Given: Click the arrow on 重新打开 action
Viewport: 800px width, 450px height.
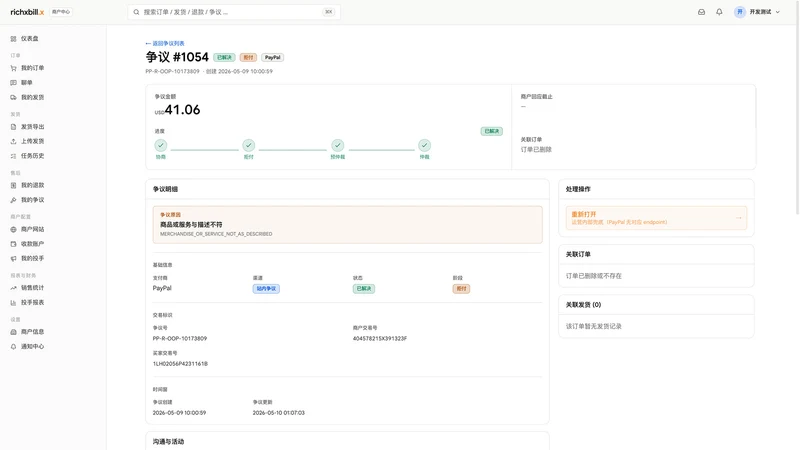Looking at the screenshot, I should coord(738,218).
